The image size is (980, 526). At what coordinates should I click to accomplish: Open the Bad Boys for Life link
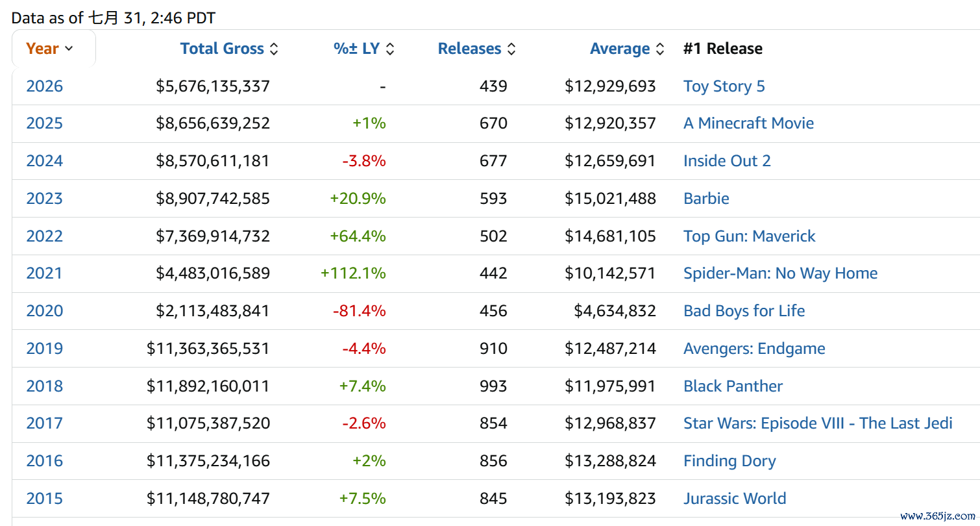pyautogui.click(x=744, y=311)
